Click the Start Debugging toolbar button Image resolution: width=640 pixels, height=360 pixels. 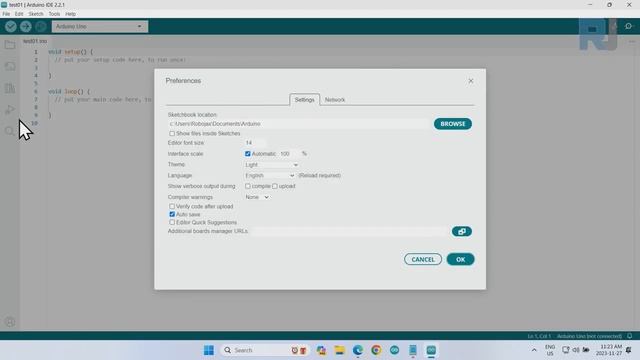(x=40, y=27)
